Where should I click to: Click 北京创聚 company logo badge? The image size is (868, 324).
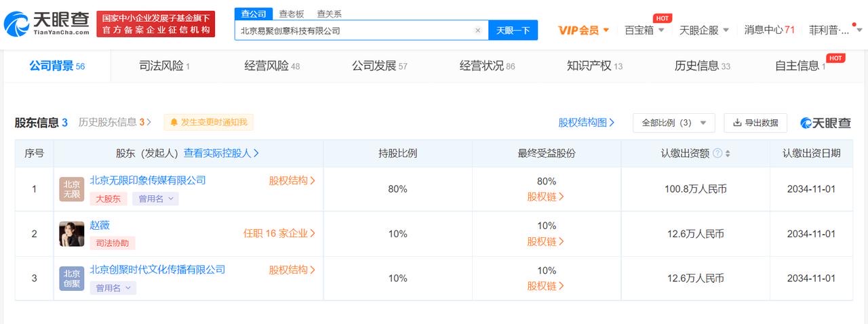tap(71, 279)
